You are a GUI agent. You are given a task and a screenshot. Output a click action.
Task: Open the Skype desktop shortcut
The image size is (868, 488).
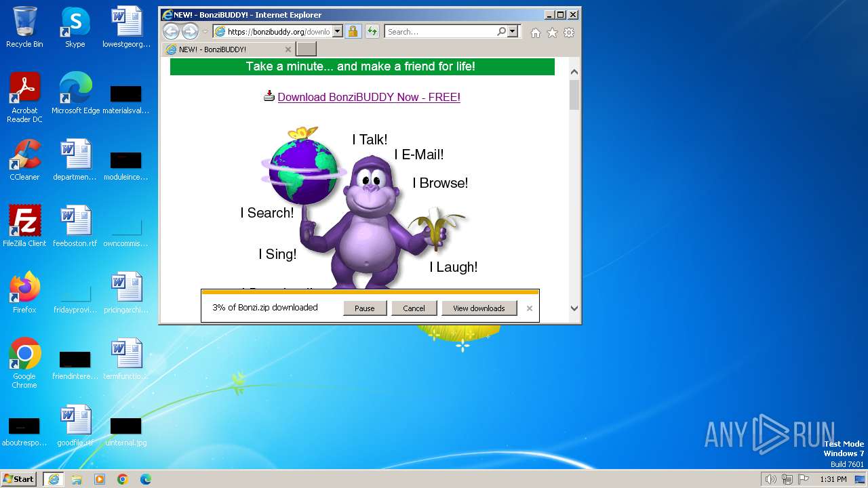click(x=75, y=27)
